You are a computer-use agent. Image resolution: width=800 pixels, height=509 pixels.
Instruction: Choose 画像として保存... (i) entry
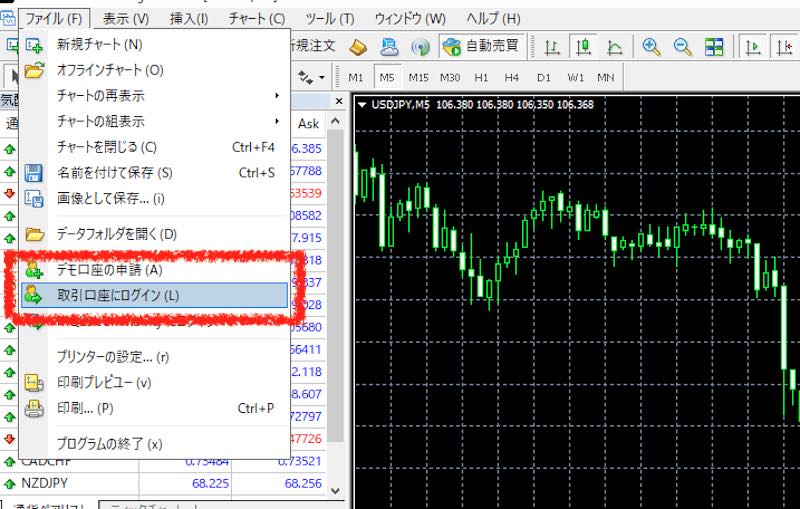[155, 198]
